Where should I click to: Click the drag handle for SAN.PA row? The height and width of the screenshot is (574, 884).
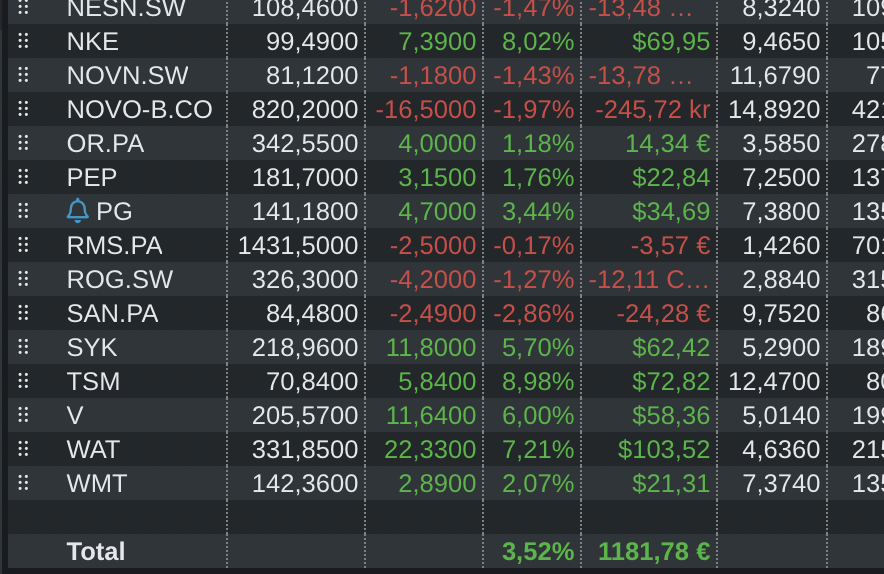tap(23, 313)
